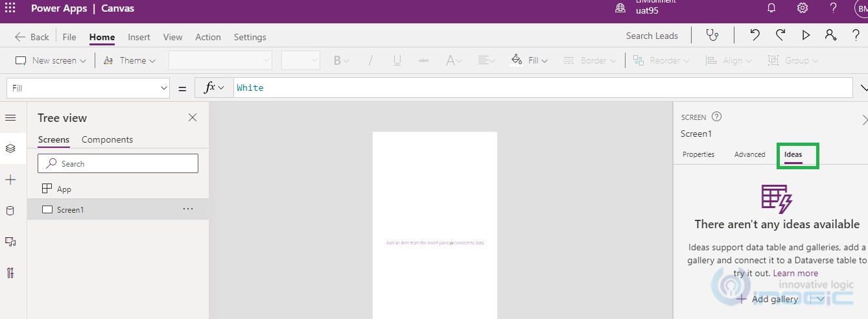Close the Tree view panel

[x=193, y=117]
